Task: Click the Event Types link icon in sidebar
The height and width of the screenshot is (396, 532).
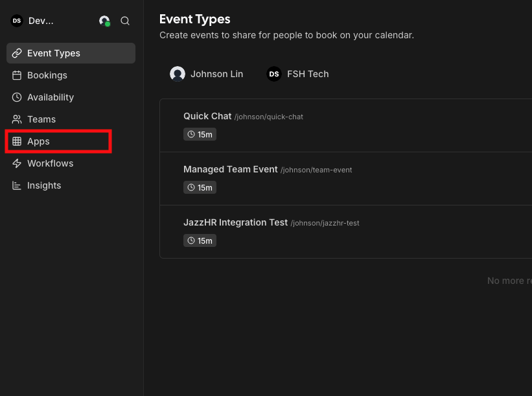Action: coord(17,53)
